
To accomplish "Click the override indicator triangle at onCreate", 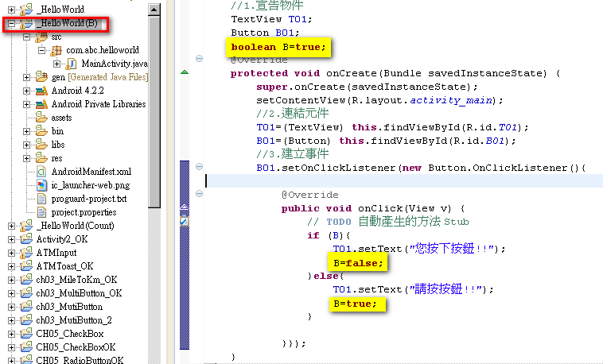I will pos(185,72).
